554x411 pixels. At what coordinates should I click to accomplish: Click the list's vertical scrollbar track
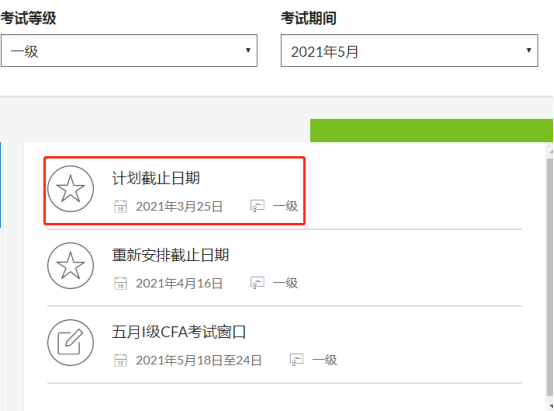[550, 276]
